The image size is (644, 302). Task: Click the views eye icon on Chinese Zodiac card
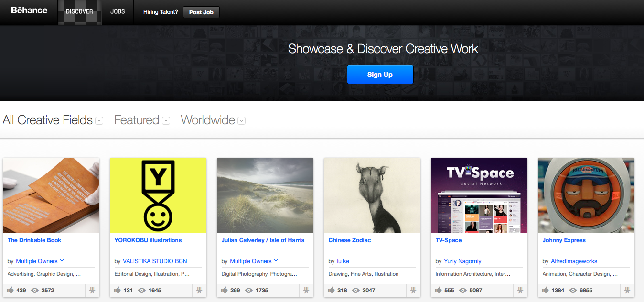pyautogui.click(x=355, y=290)
